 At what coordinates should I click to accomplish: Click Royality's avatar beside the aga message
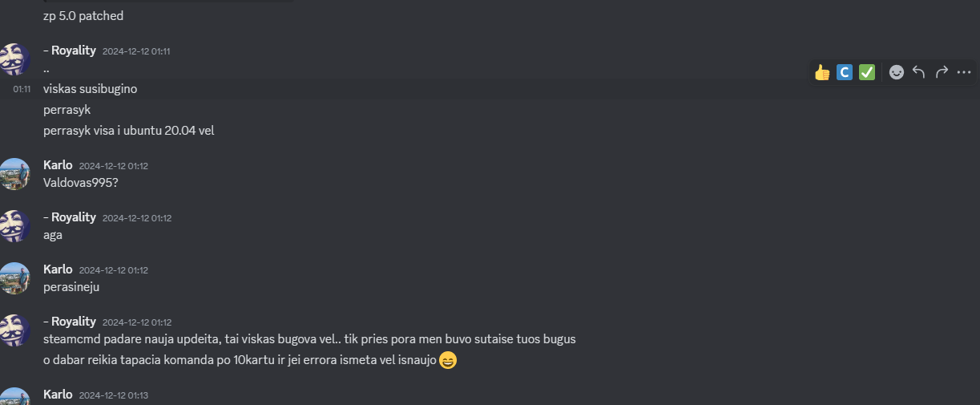15,226
